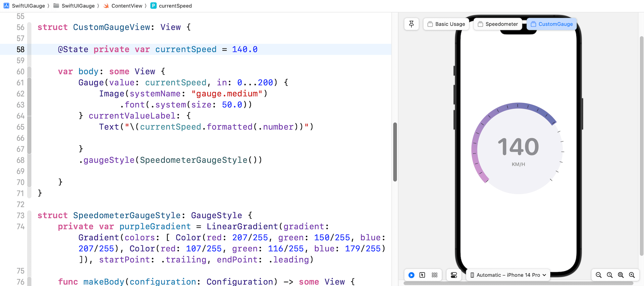Switch to Selectable preview mode
The height and width of the screenshot is (286, 644).
422,275
